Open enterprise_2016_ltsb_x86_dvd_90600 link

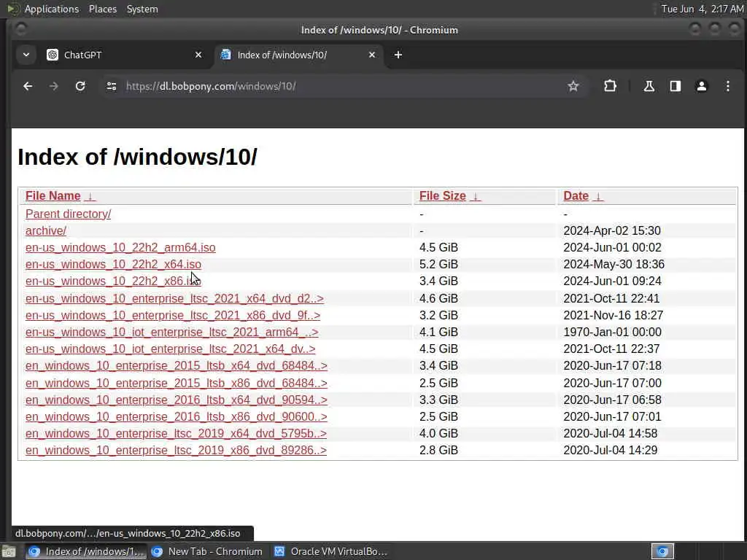[x=177, y=416]
